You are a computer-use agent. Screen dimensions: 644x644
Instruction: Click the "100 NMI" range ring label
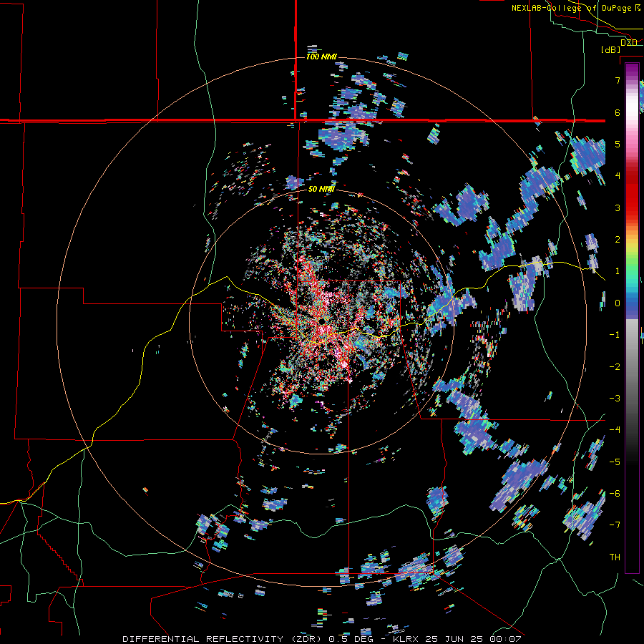321,57
